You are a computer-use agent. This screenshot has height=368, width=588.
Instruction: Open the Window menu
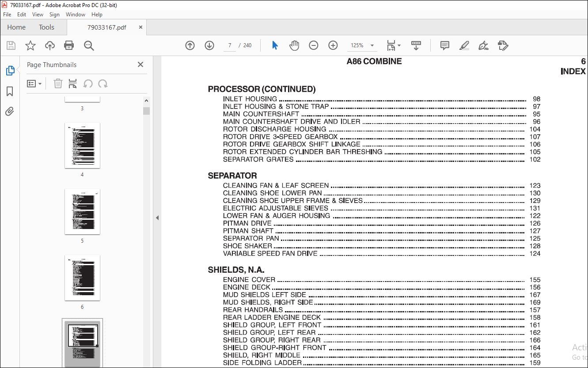[x=76, y=15]
